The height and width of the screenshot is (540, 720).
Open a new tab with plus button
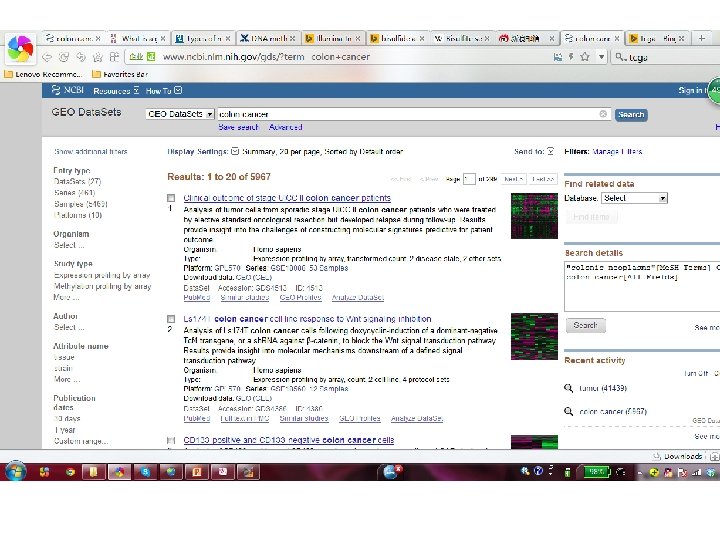point(702,39)
